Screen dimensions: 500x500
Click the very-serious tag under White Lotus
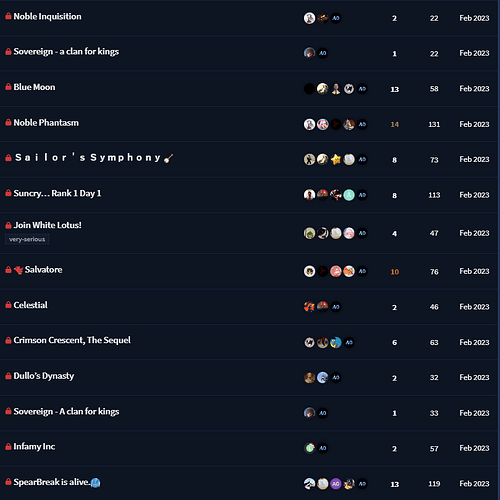27,239
